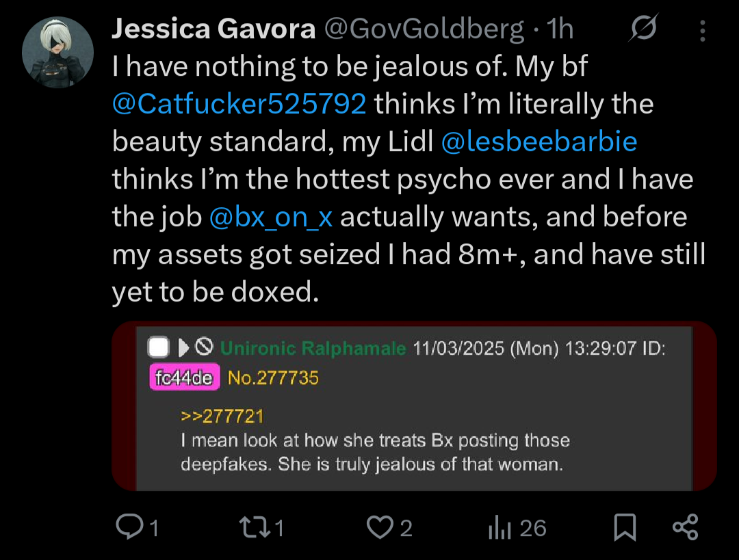Follow the >>277721 reply reference

(x=222, y=416)
